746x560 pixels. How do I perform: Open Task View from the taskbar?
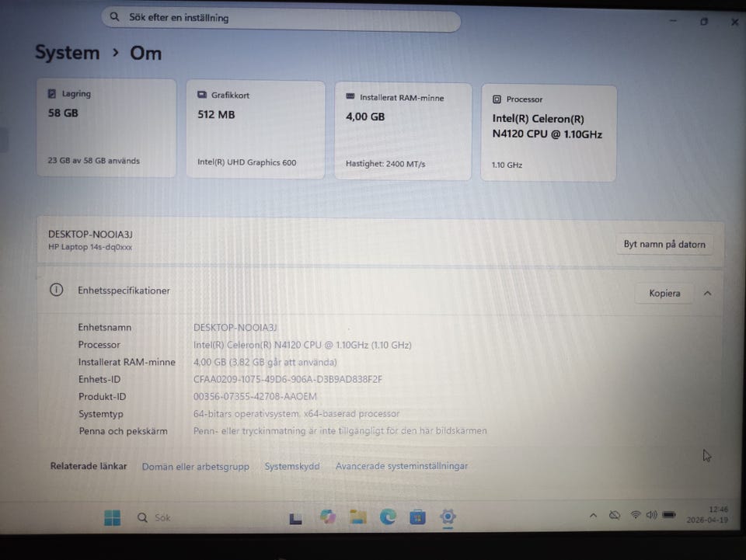295,518
